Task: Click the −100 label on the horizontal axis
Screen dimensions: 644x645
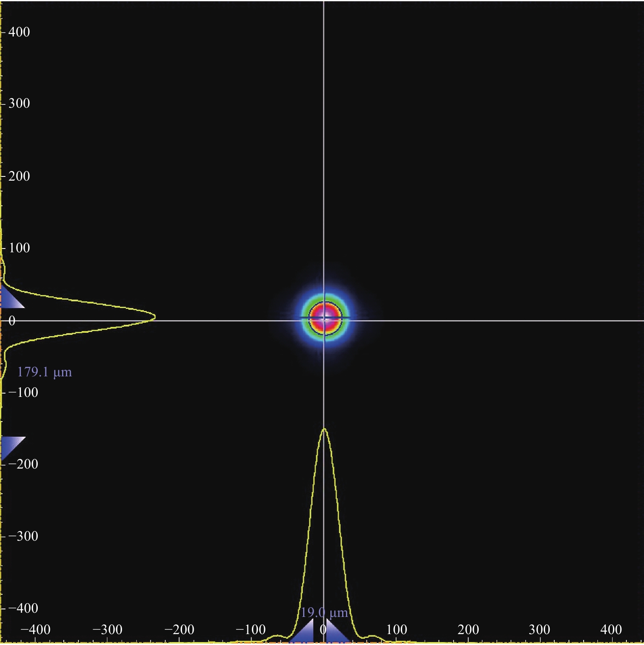Action: coord(251,629)
